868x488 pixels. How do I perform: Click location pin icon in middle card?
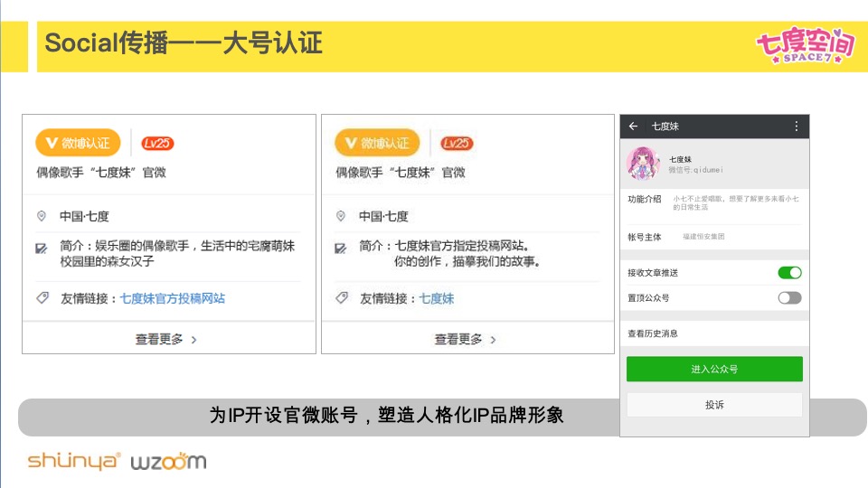click(x=341, y=216)
